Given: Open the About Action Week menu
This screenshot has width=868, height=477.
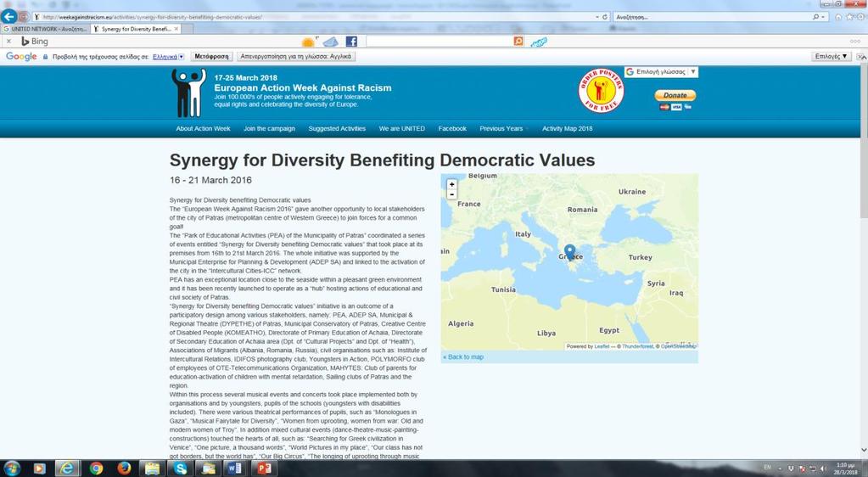Looking at the screenshot, I should (203, 128).
